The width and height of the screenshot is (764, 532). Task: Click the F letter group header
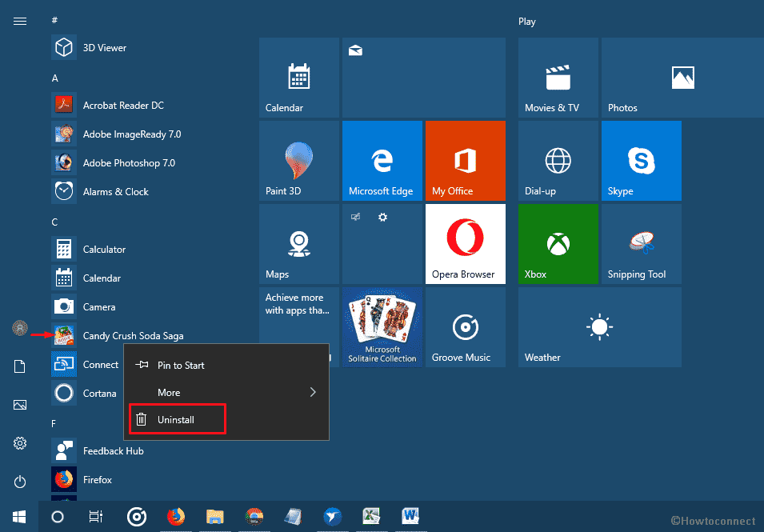(54, 424)
